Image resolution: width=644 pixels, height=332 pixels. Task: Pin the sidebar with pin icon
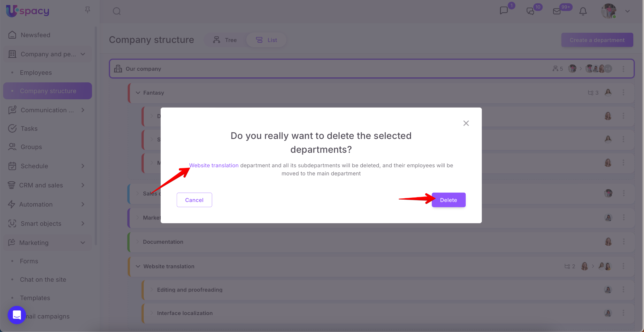coord(88,10)
